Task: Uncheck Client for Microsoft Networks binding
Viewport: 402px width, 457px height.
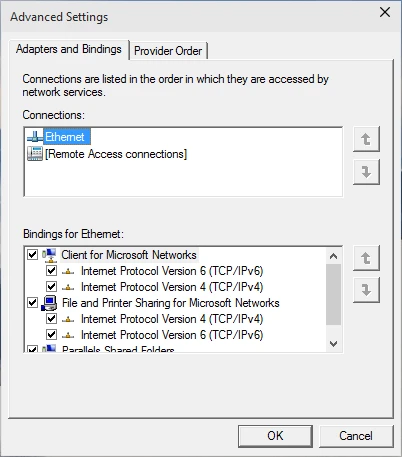Action: coord(32,255)
